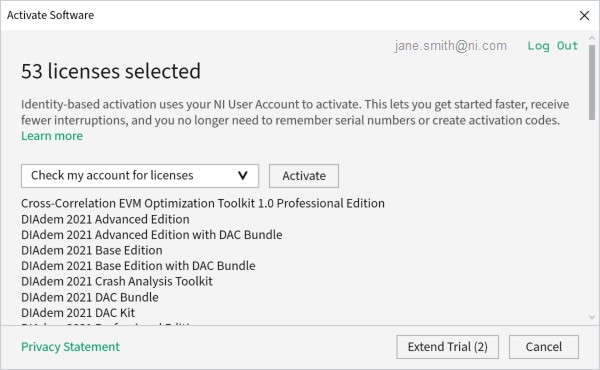Expand the 'Check my account for licenses' dropdown
This screenshot has height=370, width=600.
pyautogui.click(x=140, y=176)
